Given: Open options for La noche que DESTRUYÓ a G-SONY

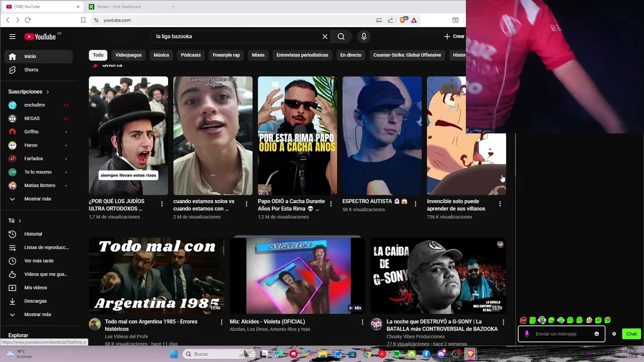Looking at the screenshot, I should (x=503, y=322).
